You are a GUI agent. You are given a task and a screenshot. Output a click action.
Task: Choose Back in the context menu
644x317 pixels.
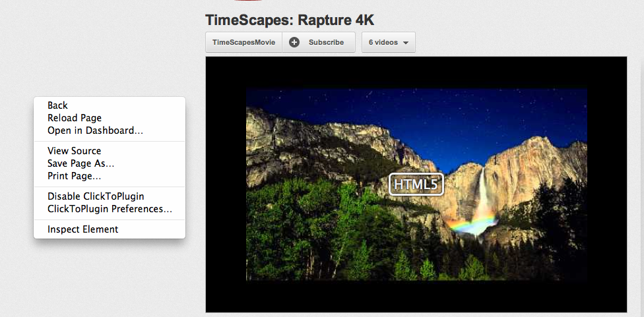[110, 105]
